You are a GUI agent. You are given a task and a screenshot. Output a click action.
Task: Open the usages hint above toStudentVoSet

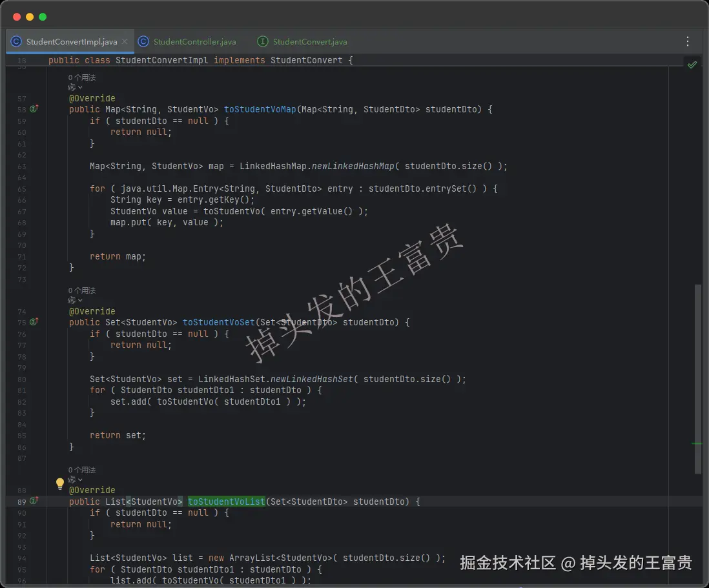(x=82, y=290)
